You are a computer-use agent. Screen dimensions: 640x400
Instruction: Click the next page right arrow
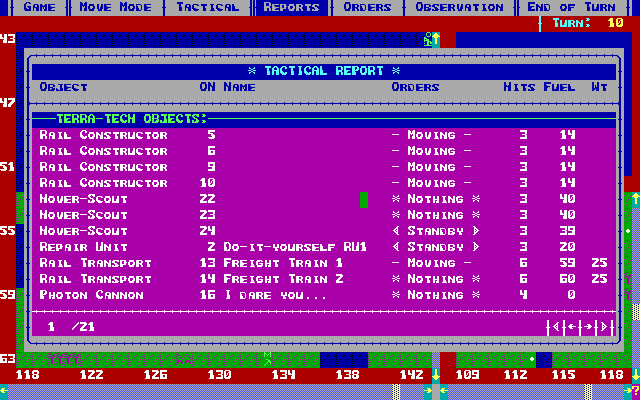pyautogui.click(x=587, y=327)
